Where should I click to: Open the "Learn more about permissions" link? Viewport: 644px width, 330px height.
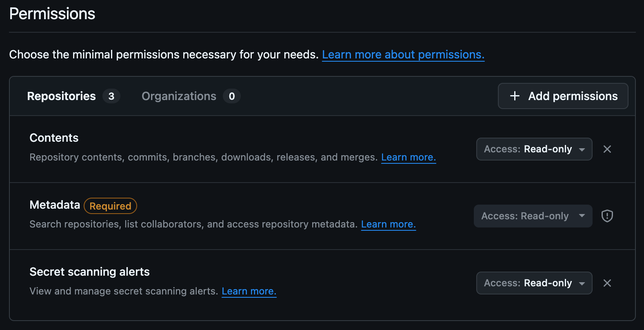coord(403,54)
